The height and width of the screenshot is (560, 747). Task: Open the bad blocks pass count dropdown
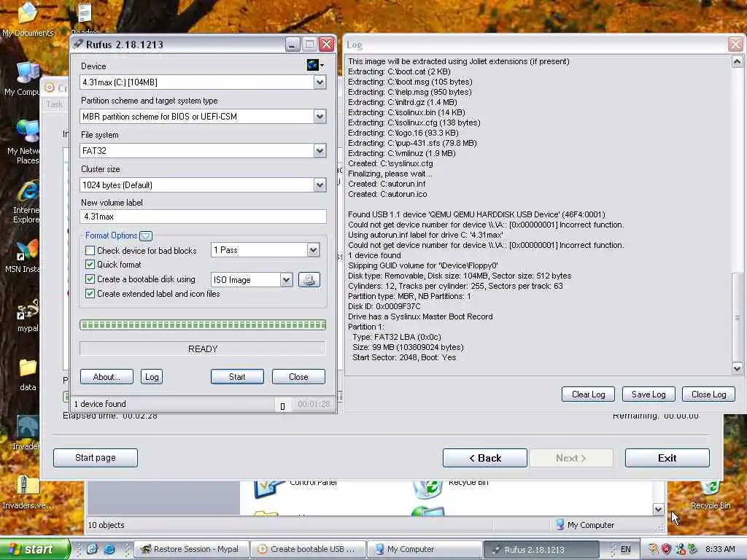tap(313, 250)
